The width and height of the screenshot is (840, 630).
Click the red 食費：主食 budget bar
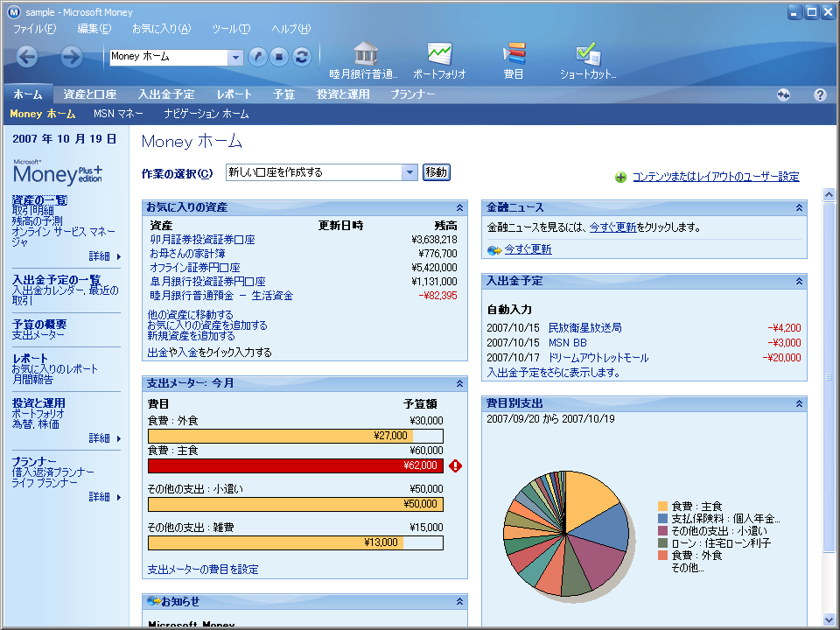click(296, 465)
